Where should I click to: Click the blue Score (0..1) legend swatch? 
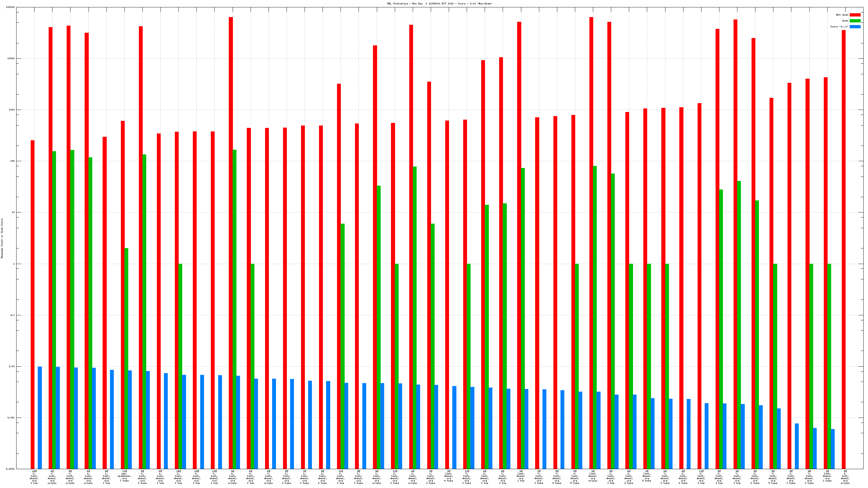point(855,27)
